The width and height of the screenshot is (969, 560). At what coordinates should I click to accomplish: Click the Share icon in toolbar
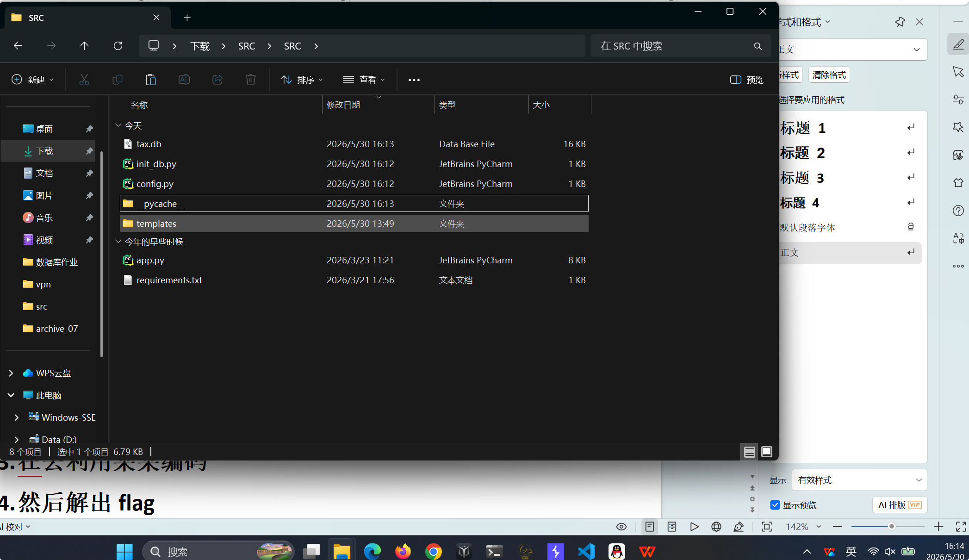pos(217,80)
